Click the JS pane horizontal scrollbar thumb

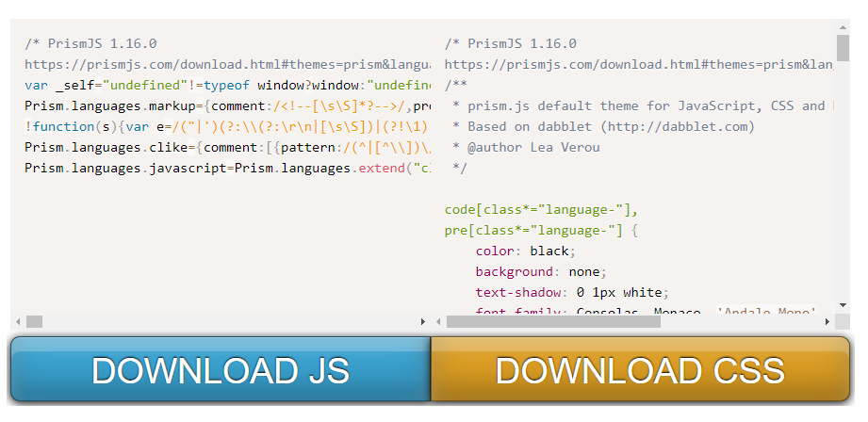click(x=34, y=321)
